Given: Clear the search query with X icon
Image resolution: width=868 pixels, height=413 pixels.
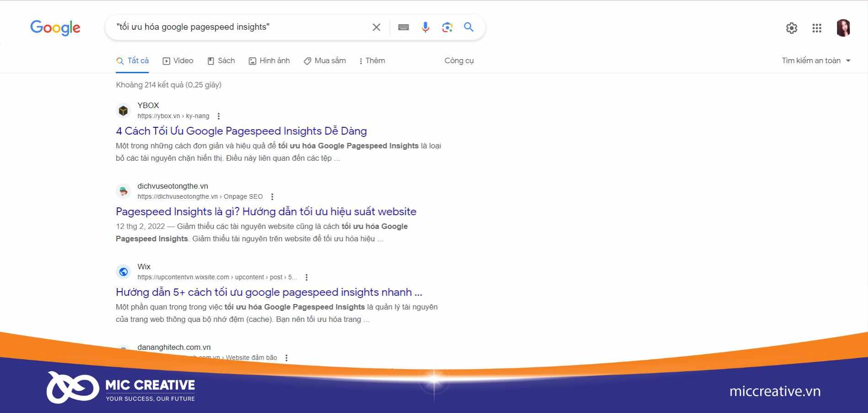Looking at the screenshot, I should click(x=376, y=27).
